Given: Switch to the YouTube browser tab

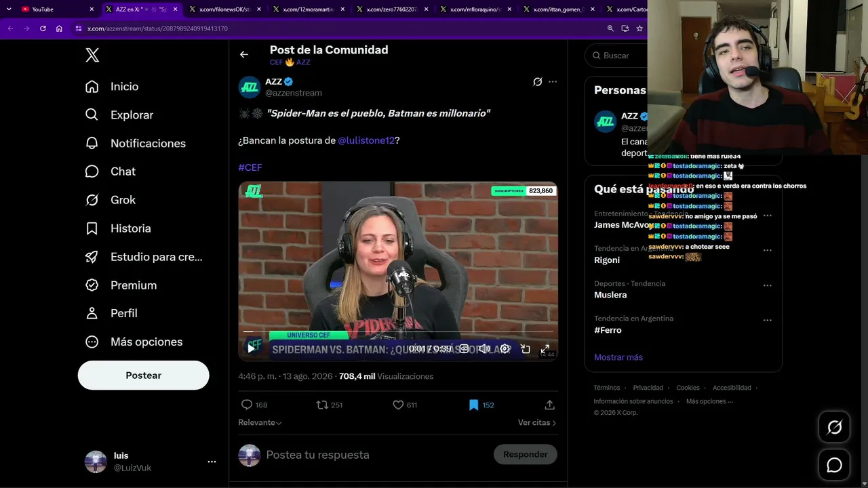Looking at the screenshot, I should pos(58,9).
